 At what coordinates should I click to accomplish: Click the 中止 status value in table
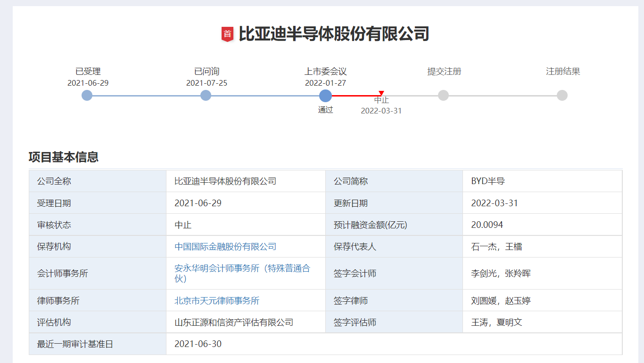tap(183, 225)
